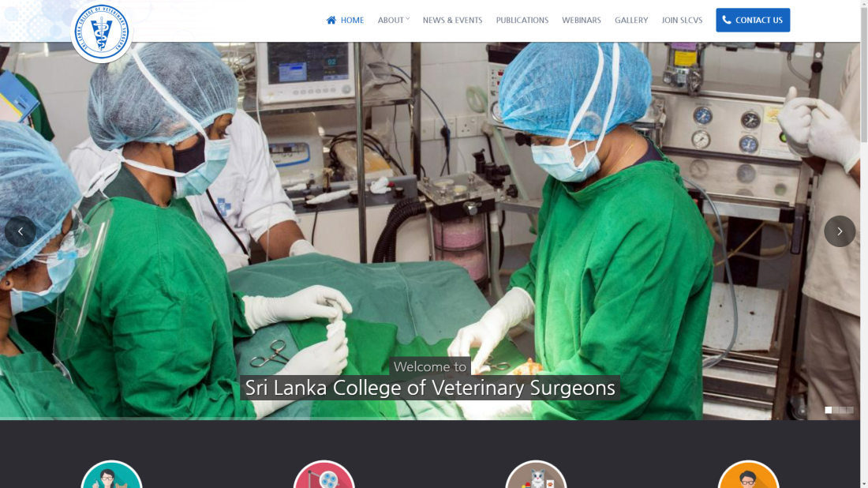Viewport: 868px width, 488px height.
Task: Select the second slideshow indicator square
Action: 836,410
